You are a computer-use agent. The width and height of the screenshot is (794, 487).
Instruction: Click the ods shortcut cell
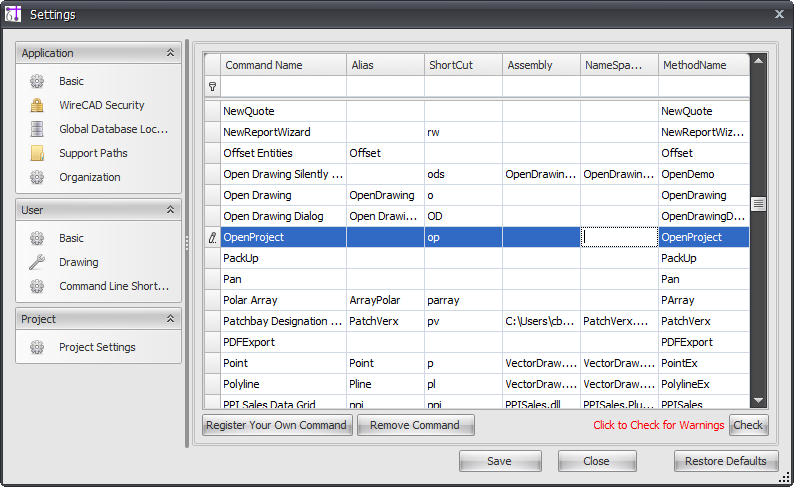(463, 174)
